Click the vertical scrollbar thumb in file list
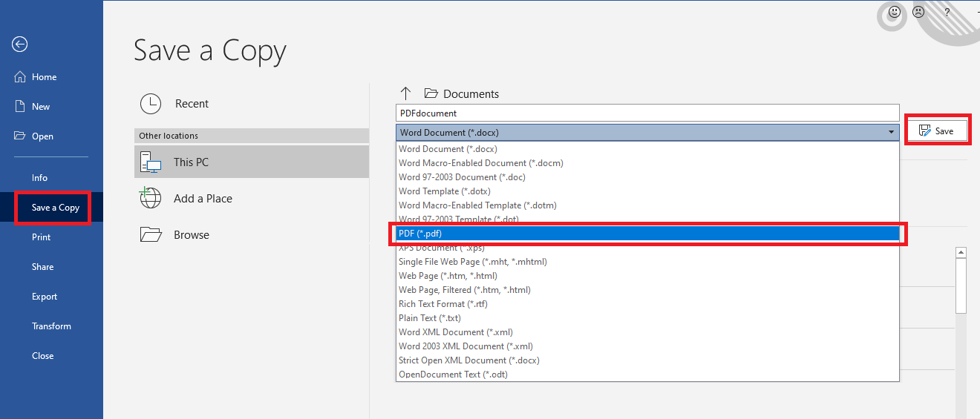This screenshot has height=419, width=980. (x=961, y=286)
